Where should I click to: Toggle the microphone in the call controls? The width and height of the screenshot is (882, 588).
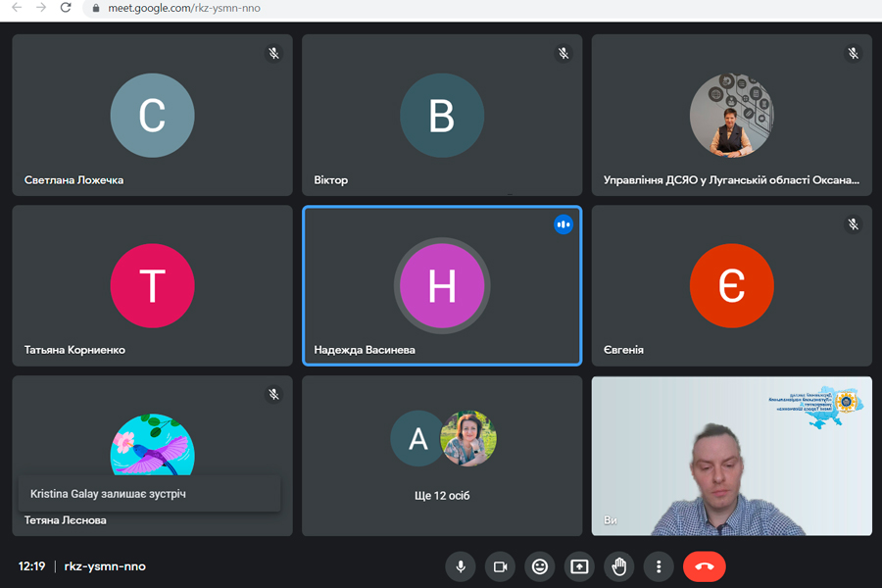pos(461,566)
